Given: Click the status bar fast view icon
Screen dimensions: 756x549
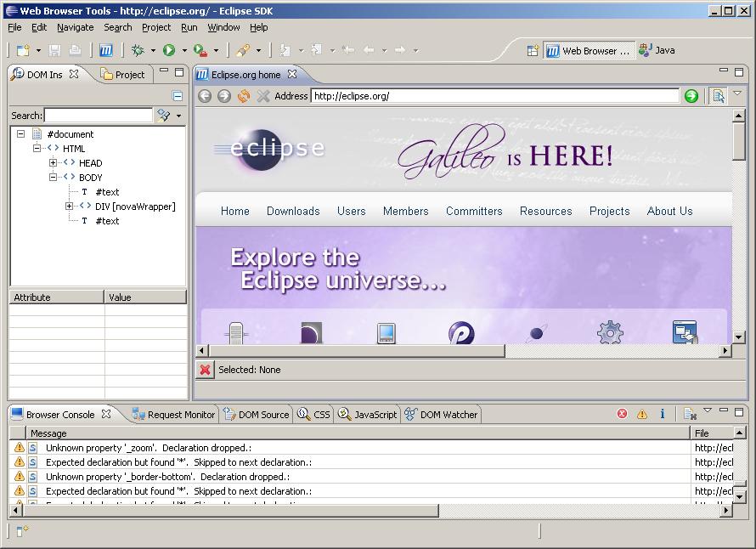Looking at the screenshot, I should 22,531.
